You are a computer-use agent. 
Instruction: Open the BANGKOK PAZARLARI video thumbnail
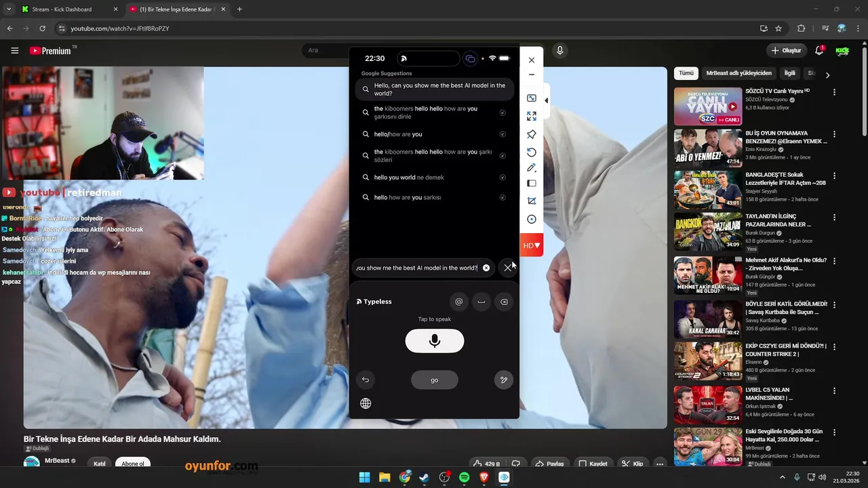pos(707,232)
